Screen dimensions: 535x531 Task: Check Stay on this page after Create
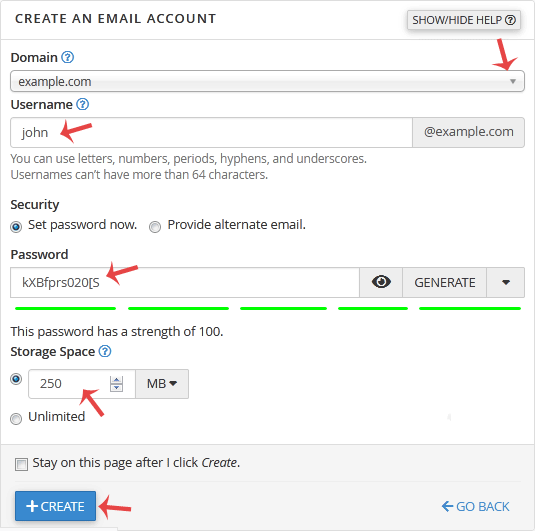21,464
